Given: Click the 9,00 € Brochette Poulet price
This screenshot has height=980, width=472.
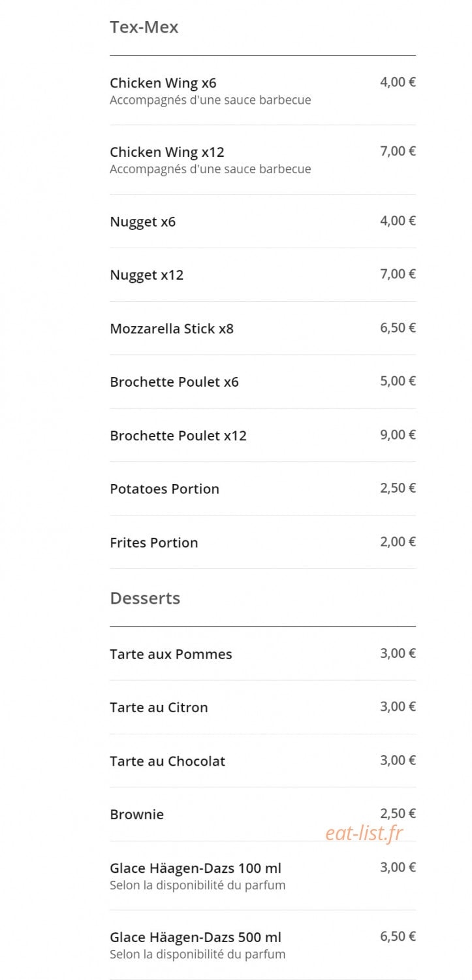Looking at the screenshot, I should point(398,435).
